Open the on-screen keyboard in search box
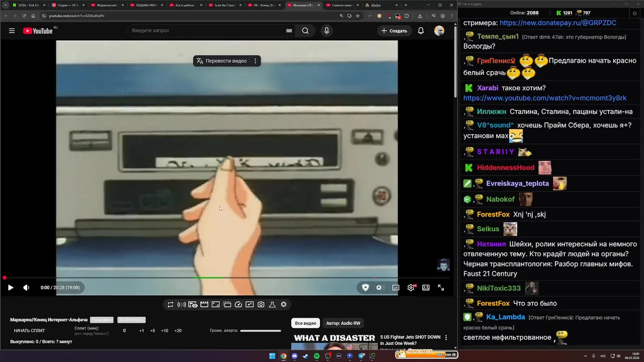Screen dimensions: 644x362 pos(289,31)
